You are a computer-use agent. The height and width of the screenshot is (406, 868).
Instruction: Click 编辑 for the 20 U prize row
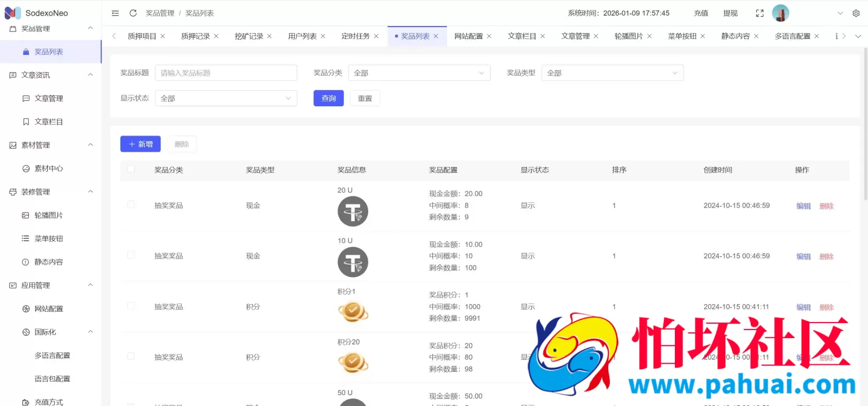tap(803, 206)
